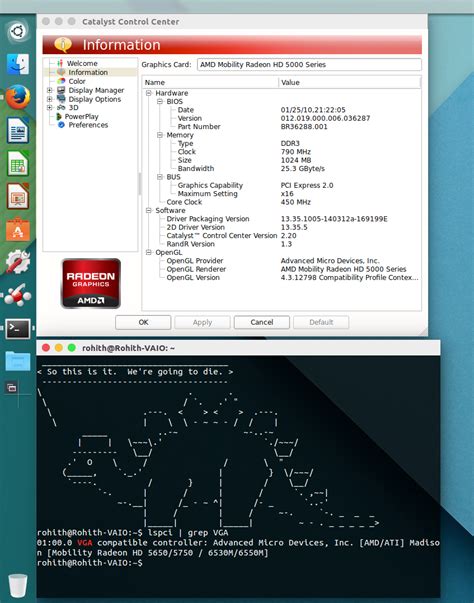Click the OK button

click(143, 322)
